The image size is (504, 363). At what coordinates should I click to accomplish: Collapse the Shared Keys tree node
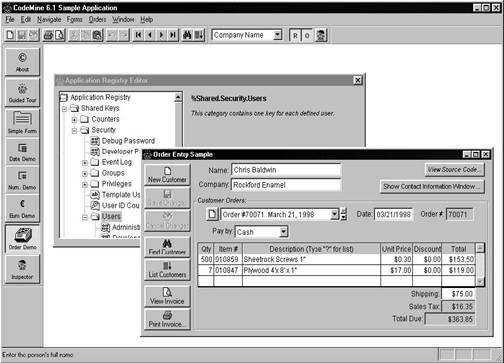tap(64, 108)
